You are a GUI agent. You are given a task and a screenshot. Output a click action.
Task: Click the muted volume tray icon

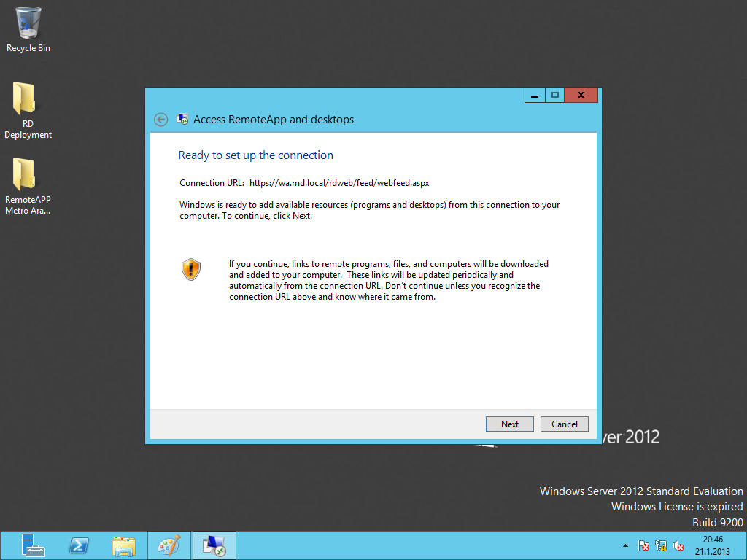pos(678,545)
